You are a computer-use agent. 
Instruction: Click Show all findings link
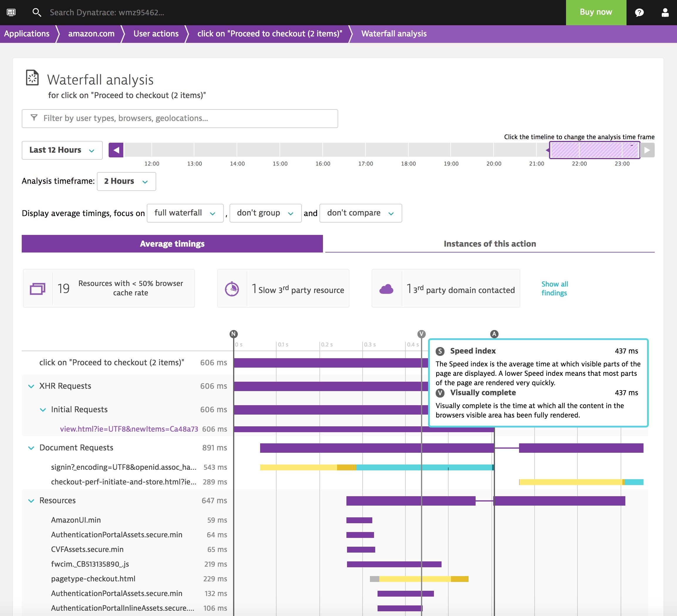pyautogui.click(x=554, y=288)
